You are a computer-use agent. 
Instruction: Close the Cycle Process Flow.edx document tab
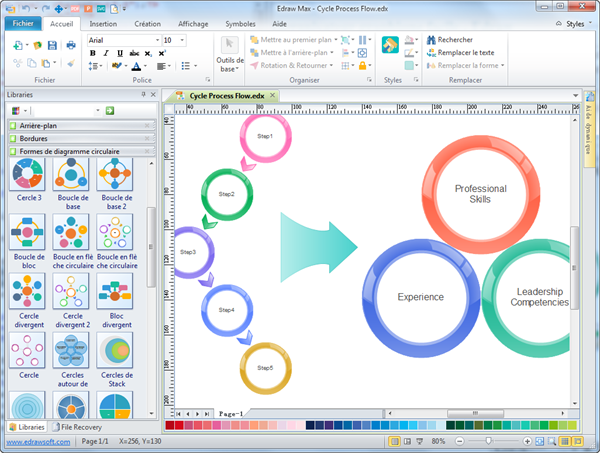[x=273, y=95]
